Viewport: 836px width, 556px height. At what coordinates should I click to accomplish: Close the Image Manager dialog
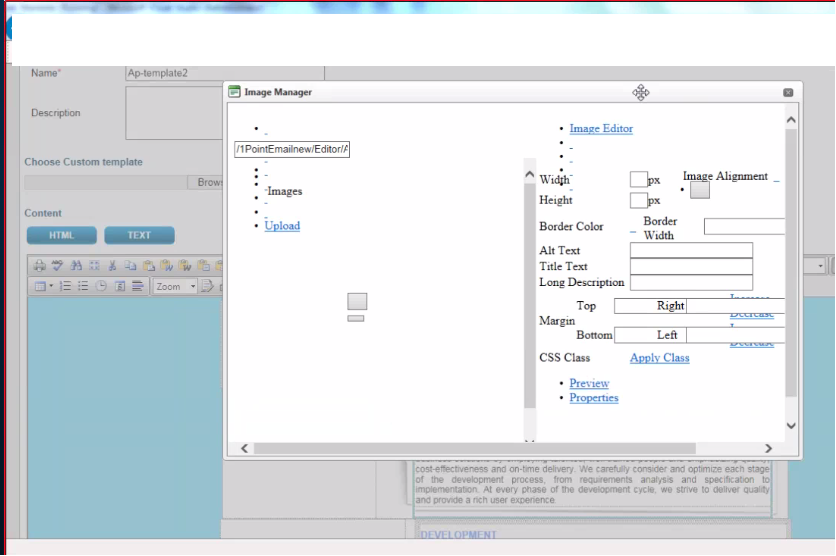tap(788, 92)
